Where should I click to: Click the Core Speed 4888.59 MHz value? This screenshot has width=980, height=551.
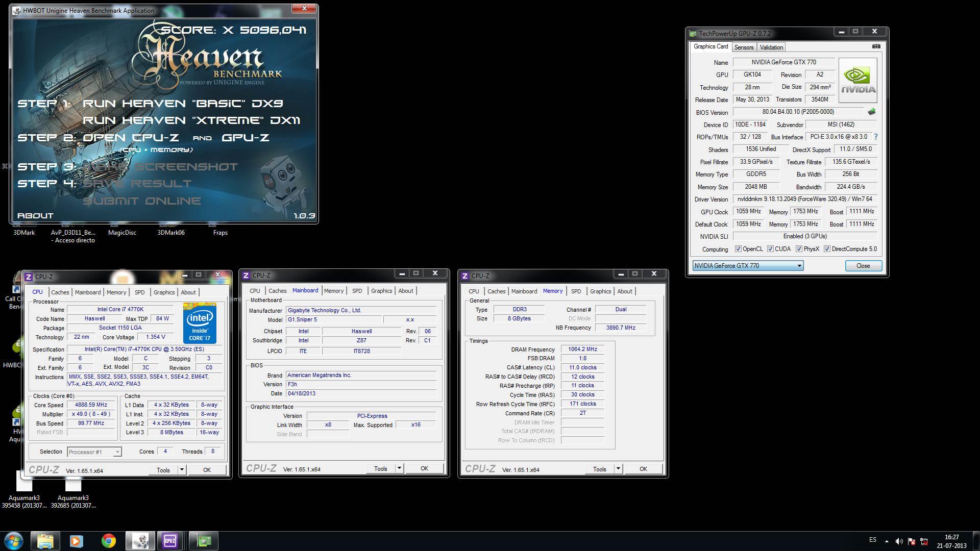[x=91, y=405]
